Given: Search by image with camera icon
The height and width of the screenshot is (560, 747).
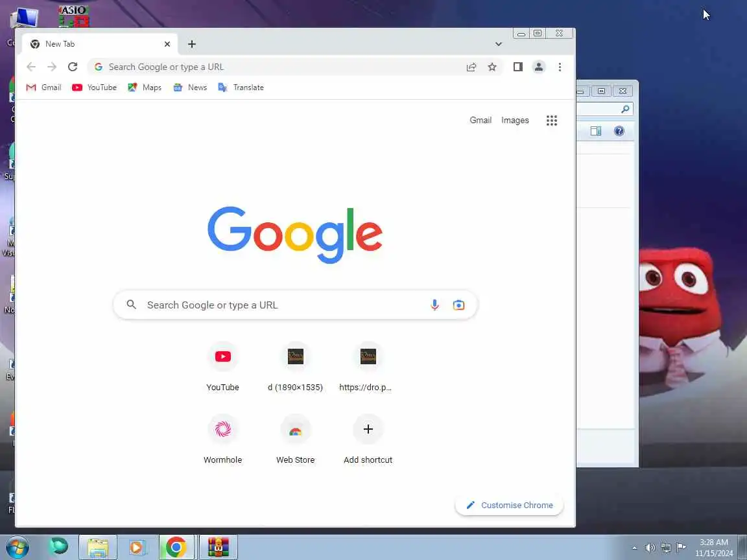Looking at the screenshot, I should (459, 305).
